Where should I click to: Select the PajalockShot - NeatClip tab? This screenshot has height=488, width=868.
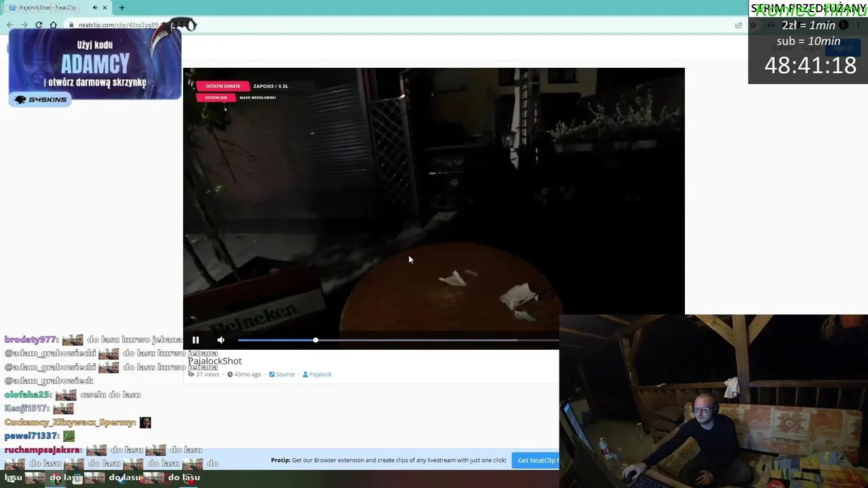[58, 7]
